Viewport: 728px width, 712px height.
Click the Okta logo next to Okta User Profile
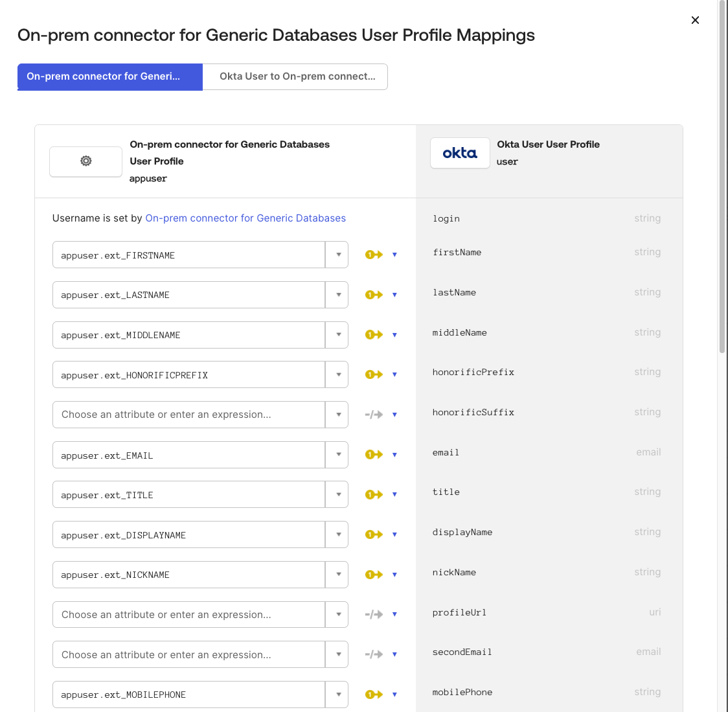pos(460,153)
